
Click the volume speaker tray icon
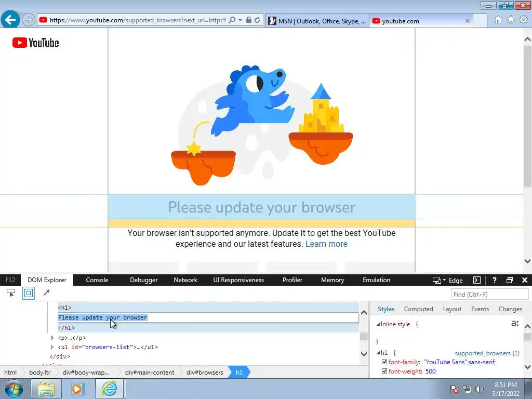(479, 389)
